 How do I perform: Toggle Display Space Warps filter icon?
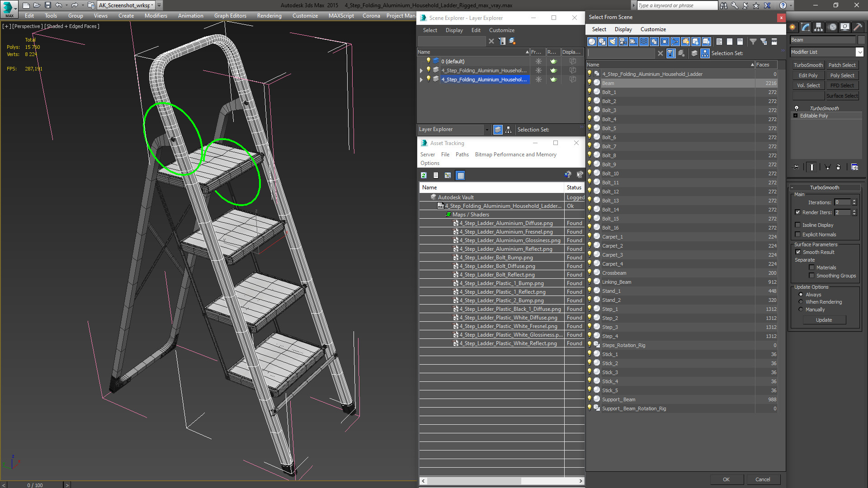pos(644,42)
